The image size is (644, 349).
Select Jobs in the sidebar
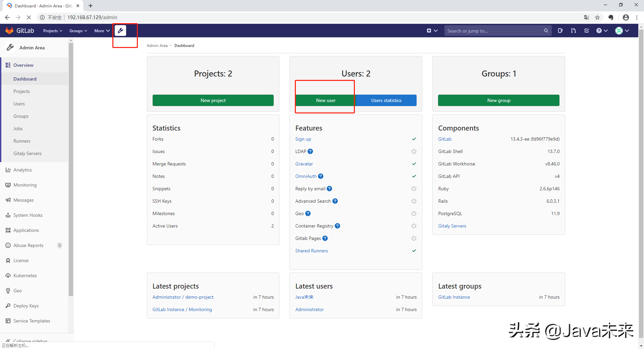[x=35, y=129]
